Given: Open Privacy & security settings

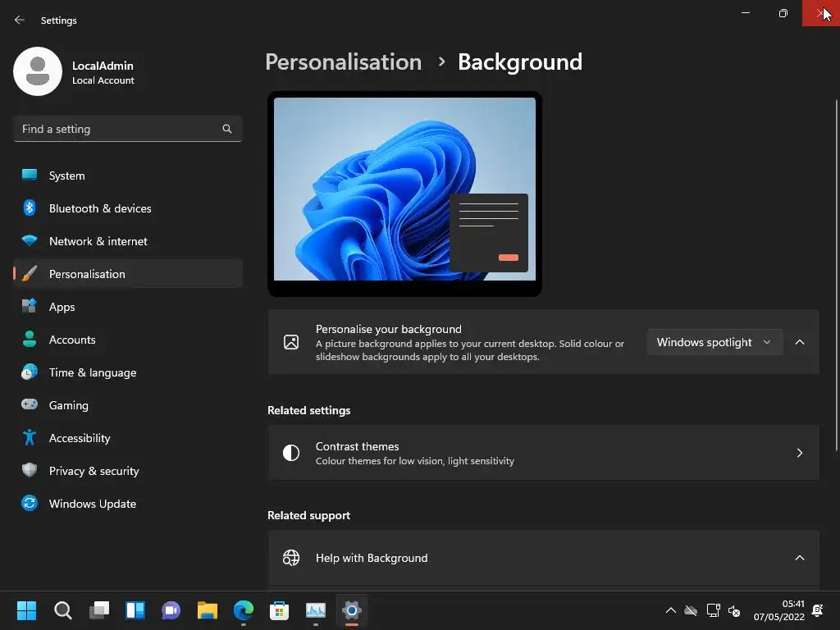Looking at the screenshot, I should [127, 471].
